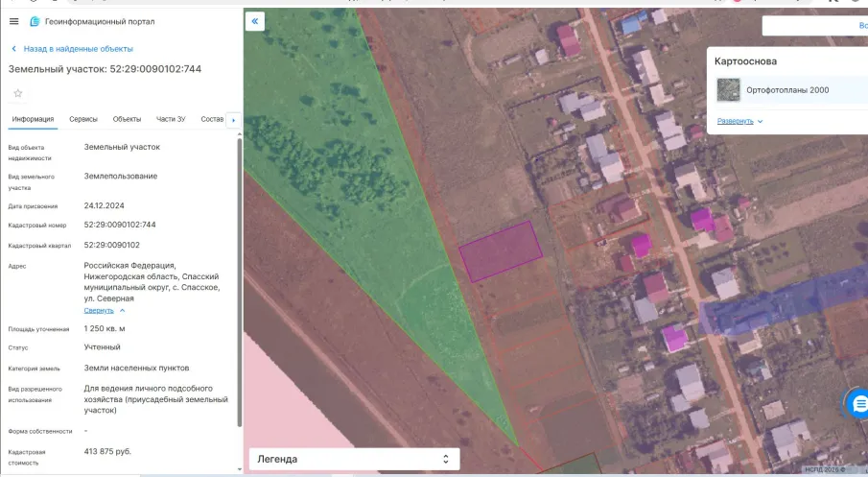Click the title Земельный участок: 52:29:0090102:744

[x=105, y=69]
